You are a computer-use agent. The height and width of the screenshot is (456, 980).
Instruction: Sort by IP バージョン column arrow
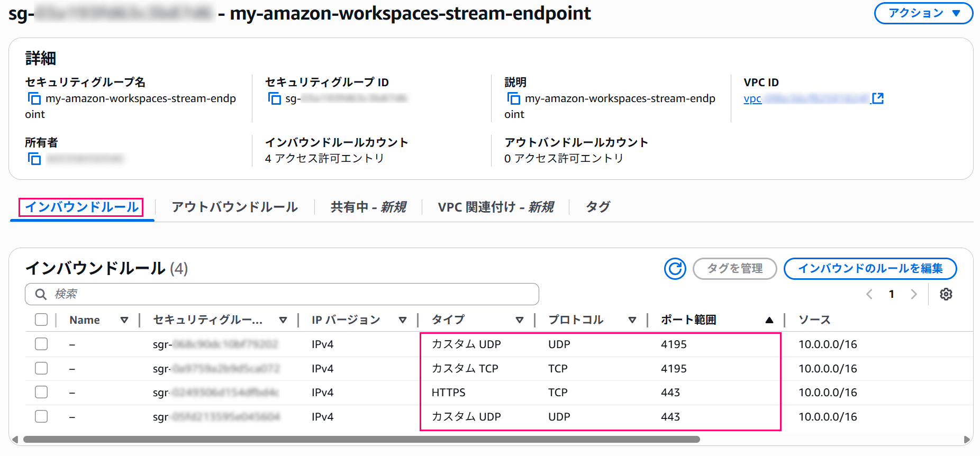(x=403, y=320)
